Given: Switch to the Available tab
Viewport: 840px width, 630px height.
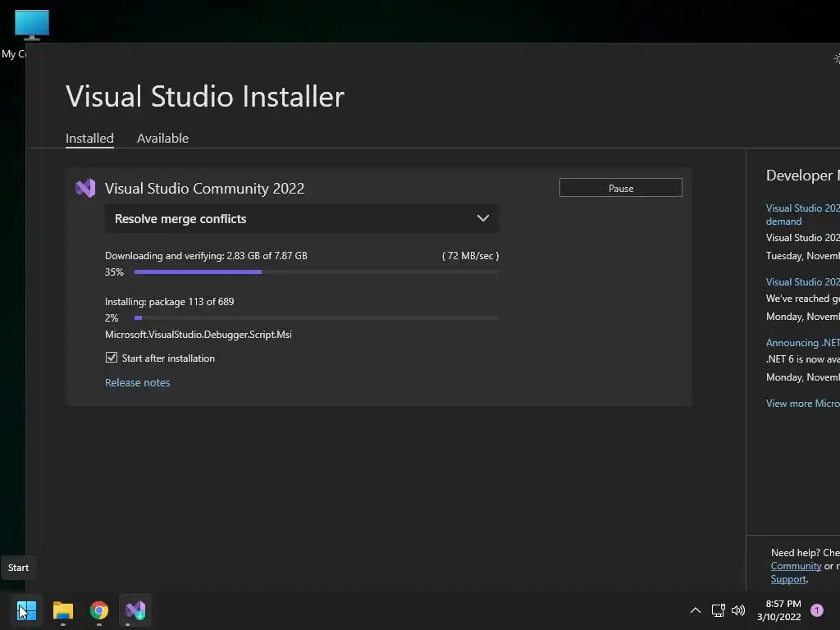Looking at the screenshot, I should click(163, 138).
